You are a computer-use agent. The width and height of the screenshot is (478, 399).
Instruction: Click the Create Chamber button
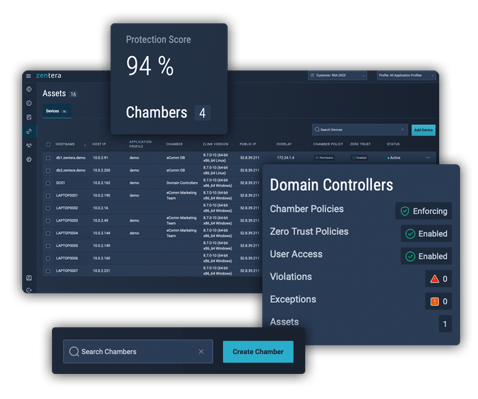coord(258,351)
